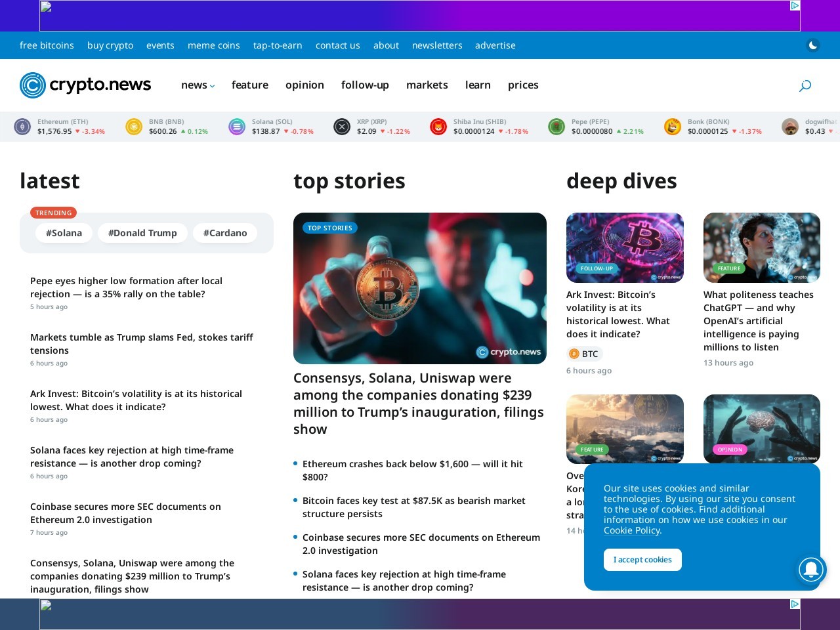The height and width of the screenshot is (630, 840).
Task: Click the BTC badge under the Ark Invest story
Action: 584,354
